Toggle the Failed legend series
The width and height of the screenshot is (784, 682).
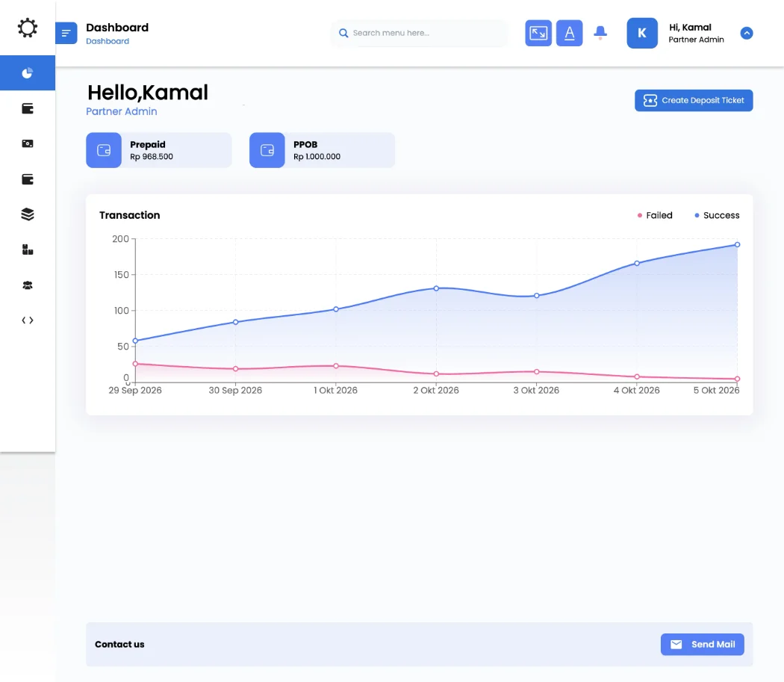655,215
